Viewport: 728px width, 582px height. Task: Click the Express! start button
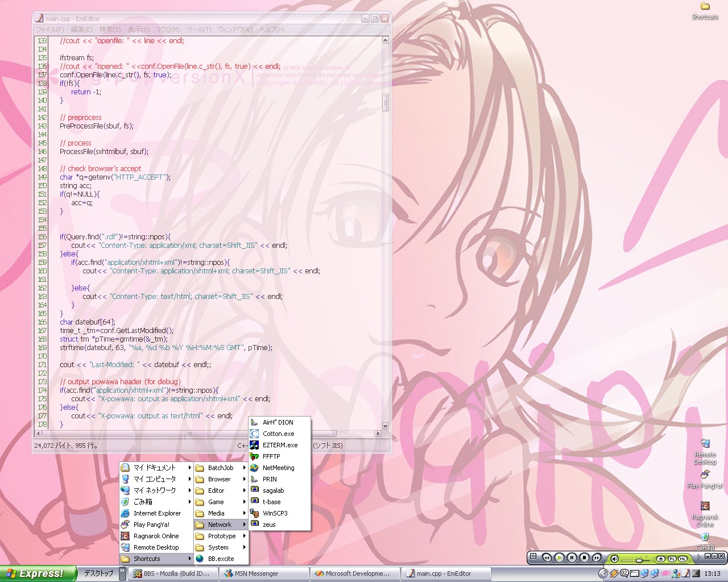(38, 573)
